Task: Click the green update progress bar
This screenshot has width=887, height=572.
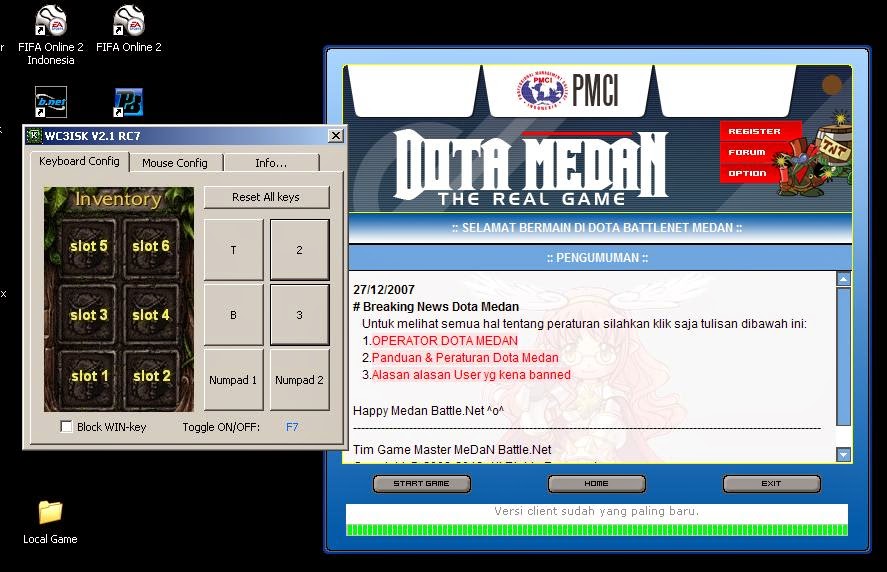Action: pos(597,530)
